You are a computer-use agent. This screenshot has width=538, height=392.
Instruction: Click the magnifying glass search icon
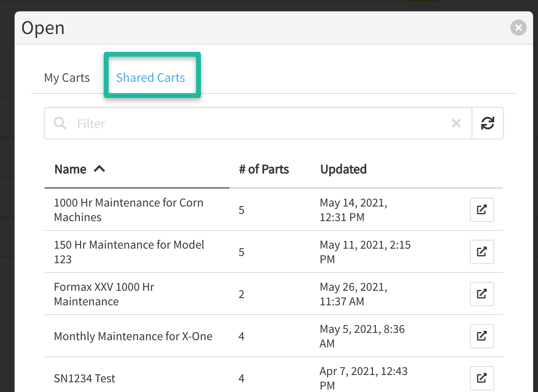60,123
